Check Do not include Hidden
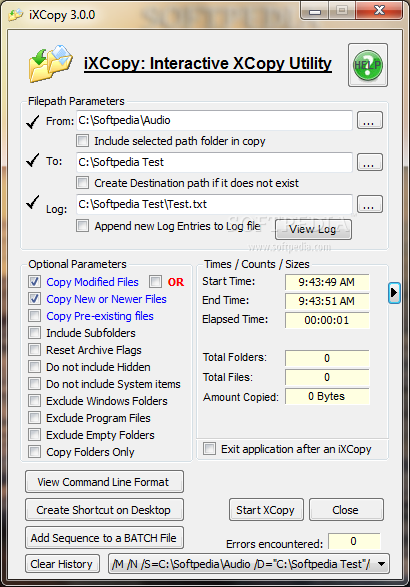Screen dimensions: 410x587 [34, 367]
